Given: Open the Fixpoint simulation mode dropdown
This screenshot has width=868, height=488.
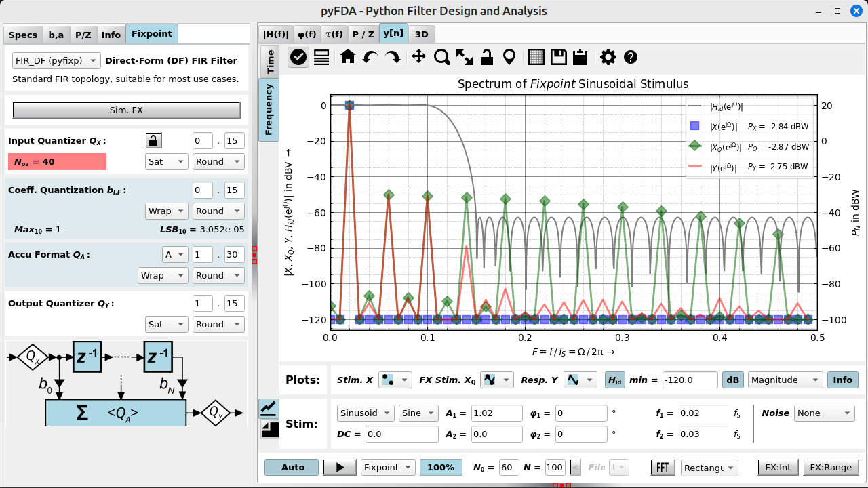Looking at the screenshot, I should 388,468.
